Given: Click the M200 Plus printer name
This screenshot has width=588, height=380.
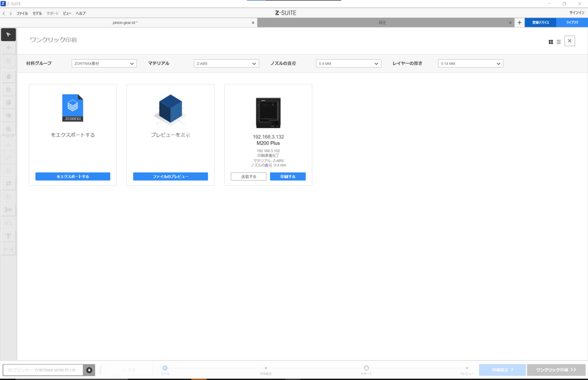Looking at the screenshot, I should pos(268,143).
